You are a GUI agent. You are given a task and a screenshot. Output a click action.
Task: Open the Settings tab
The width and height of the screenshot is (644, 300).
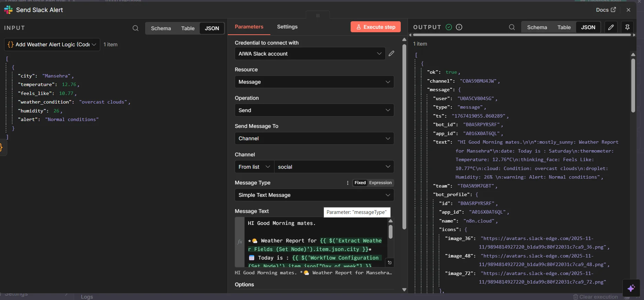coord(287,27)
